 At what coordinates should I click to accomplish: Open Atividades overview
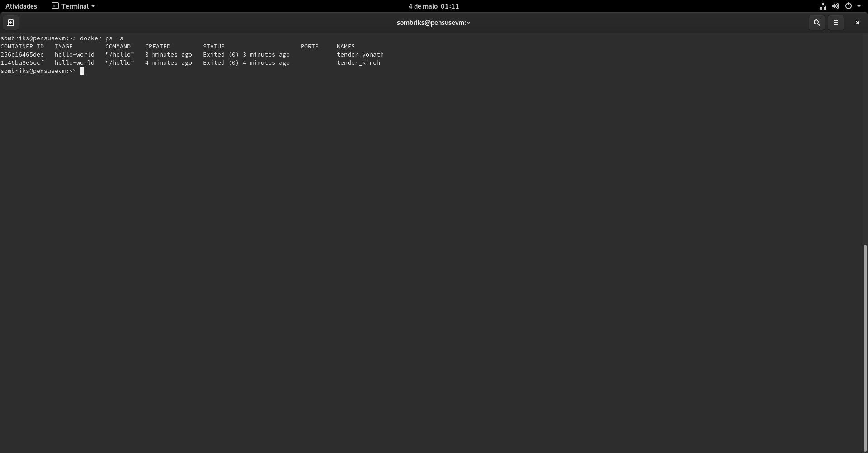tap(21, 6)
